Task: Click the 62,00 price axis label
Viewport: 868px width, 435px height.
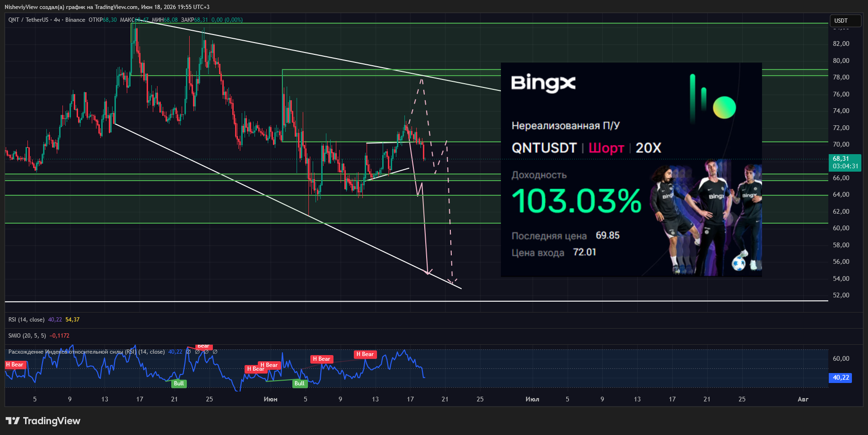Action: coord(841,211)
